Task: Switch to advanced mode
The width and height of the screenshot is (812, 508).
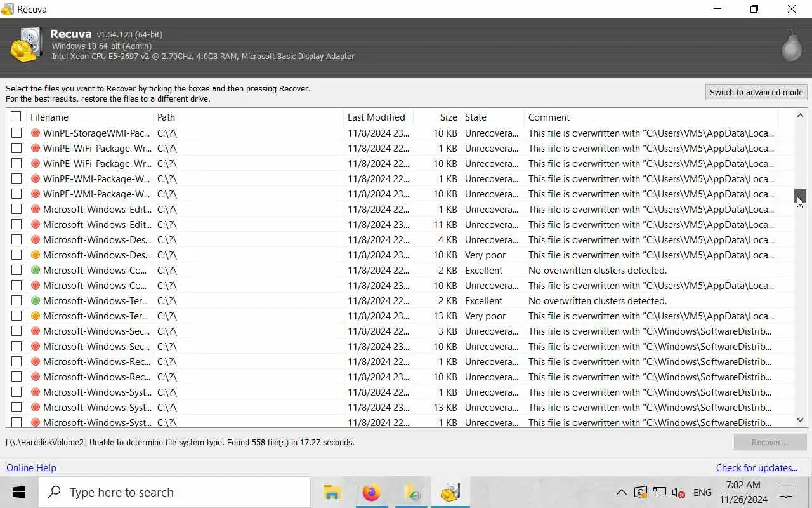Action: pos(756,92)
